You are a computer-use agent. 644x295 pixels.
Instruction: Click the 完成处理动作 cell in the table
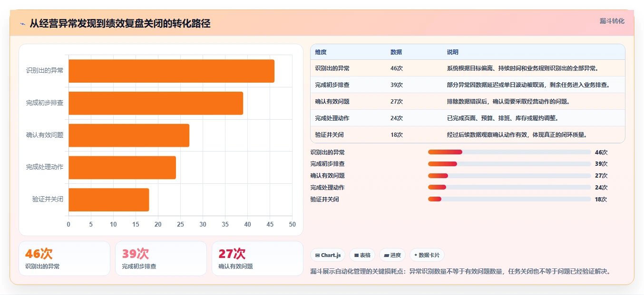(x=332, y=118)
